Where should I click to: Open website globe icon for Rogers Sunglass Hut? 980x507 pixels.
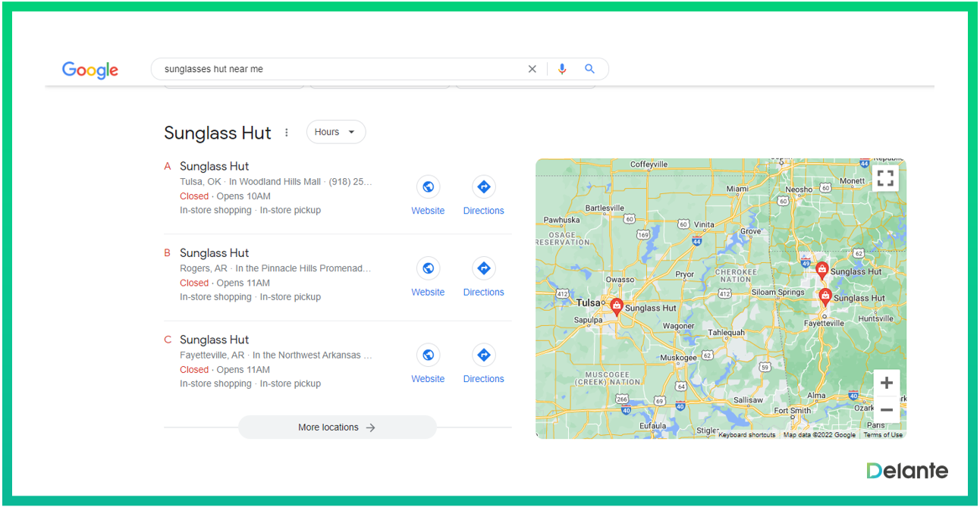tap(428, 268)
